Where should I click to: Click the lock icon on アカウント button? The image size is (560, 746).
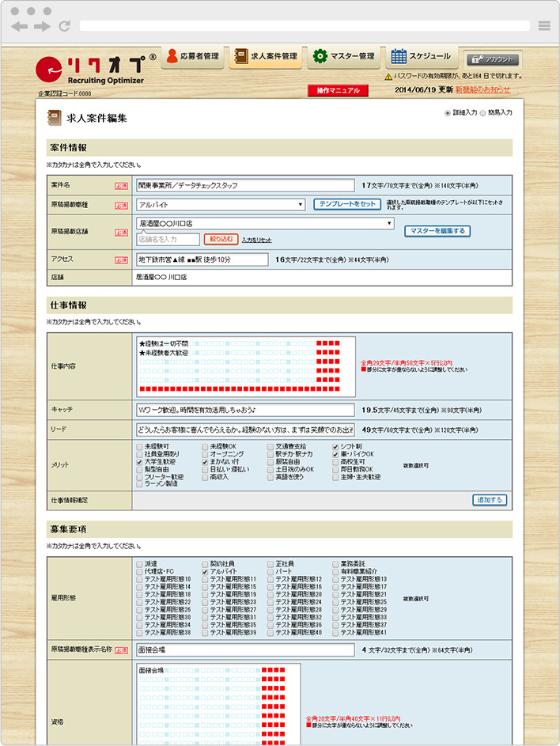click(478, 59)
